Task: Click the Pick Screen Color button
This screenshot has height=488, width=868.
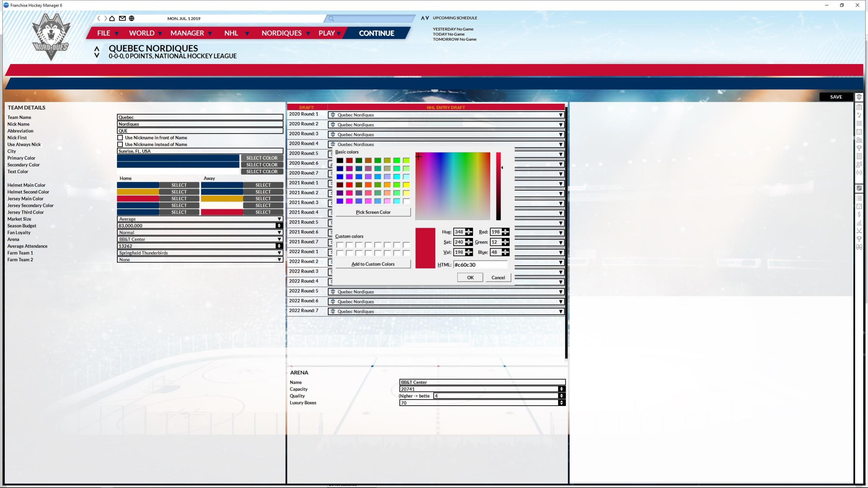Action: pos(373,212)
